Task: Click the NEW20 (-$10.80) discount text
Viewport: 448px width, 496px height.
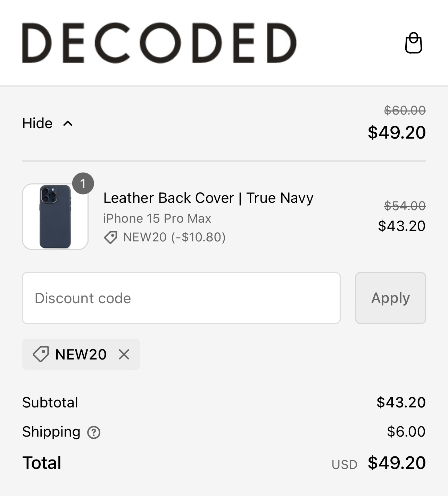Action: point(174,237)
